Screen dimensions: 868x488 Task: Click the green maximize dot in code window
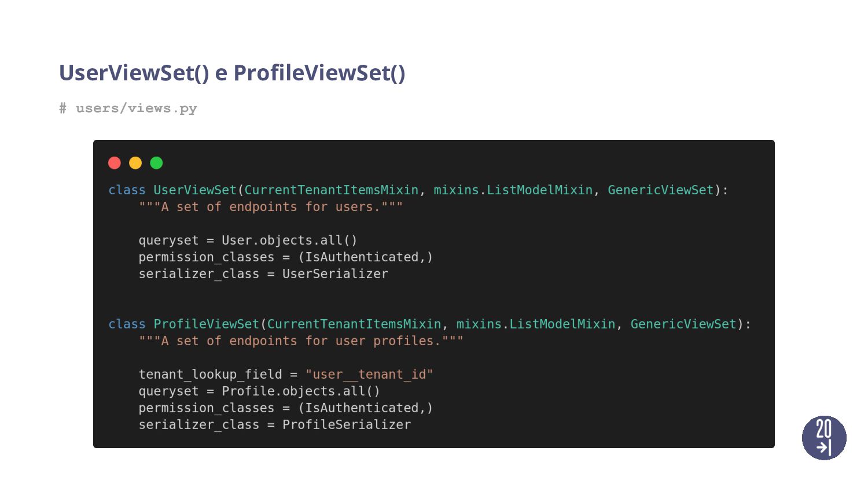point(156,163)
